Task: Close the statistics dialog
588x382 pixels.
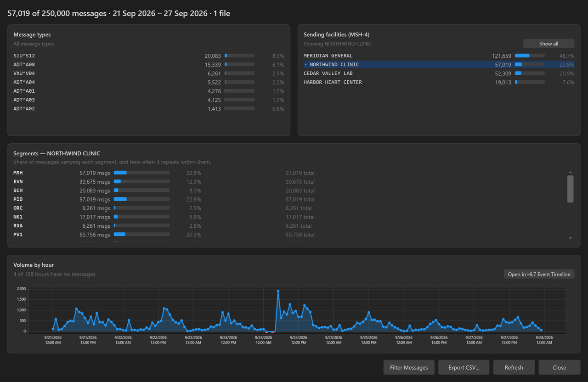Action: click(x=560, y=367)
